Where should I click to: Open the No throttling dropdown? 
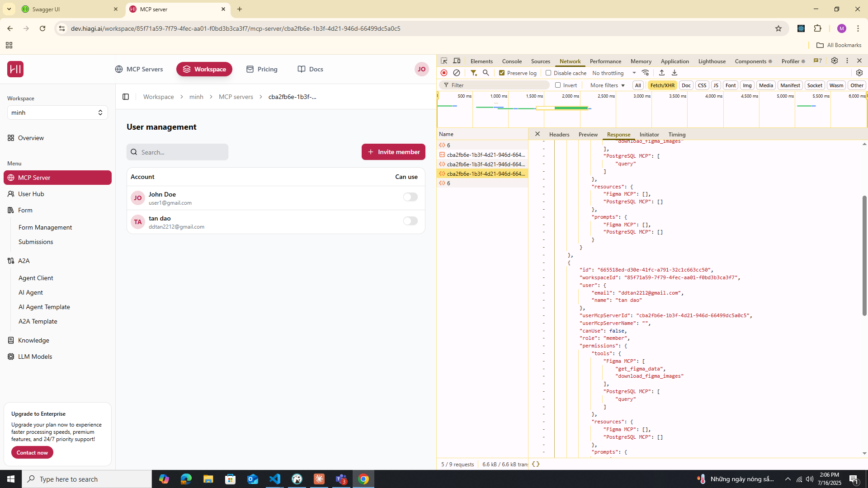click(x=614, y=73)
